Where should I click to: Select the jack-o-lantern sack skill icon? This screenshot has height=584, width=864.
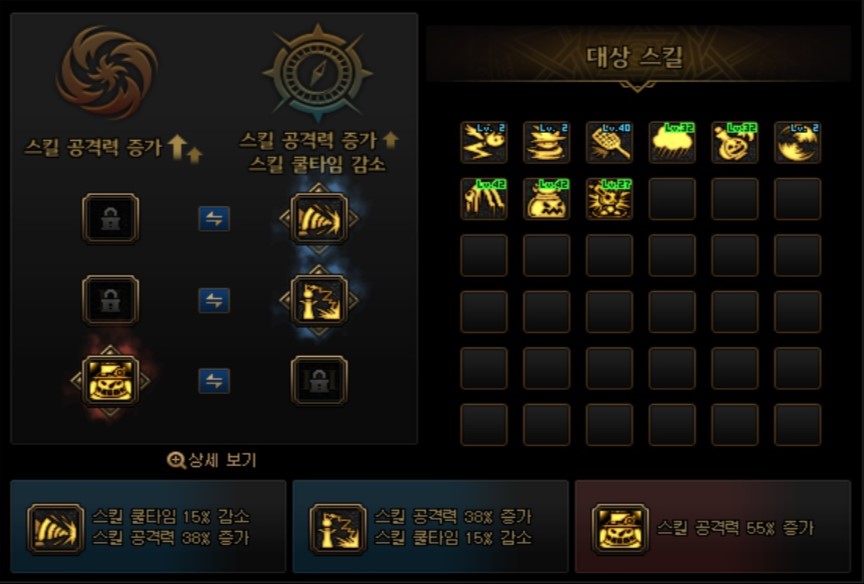tap(547, 199)
